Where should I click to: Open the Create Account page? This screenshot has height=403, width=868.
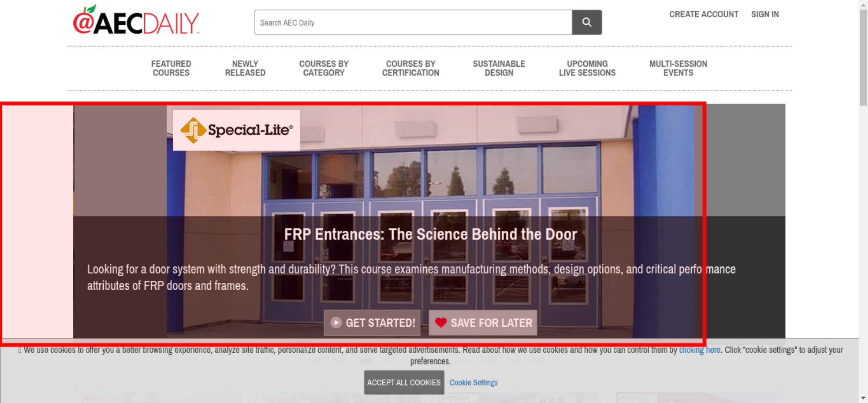coord(703,14)
